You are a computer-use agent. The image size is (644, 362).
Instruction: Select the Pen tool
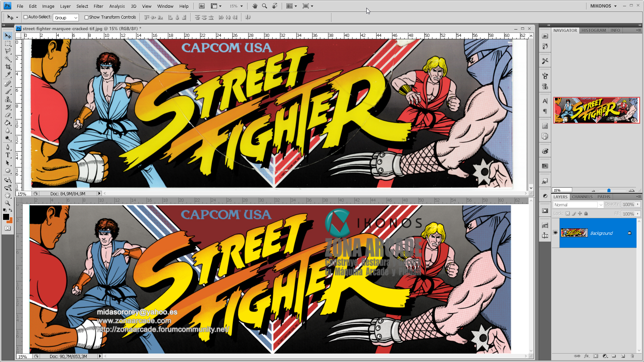tap(8, 147)
